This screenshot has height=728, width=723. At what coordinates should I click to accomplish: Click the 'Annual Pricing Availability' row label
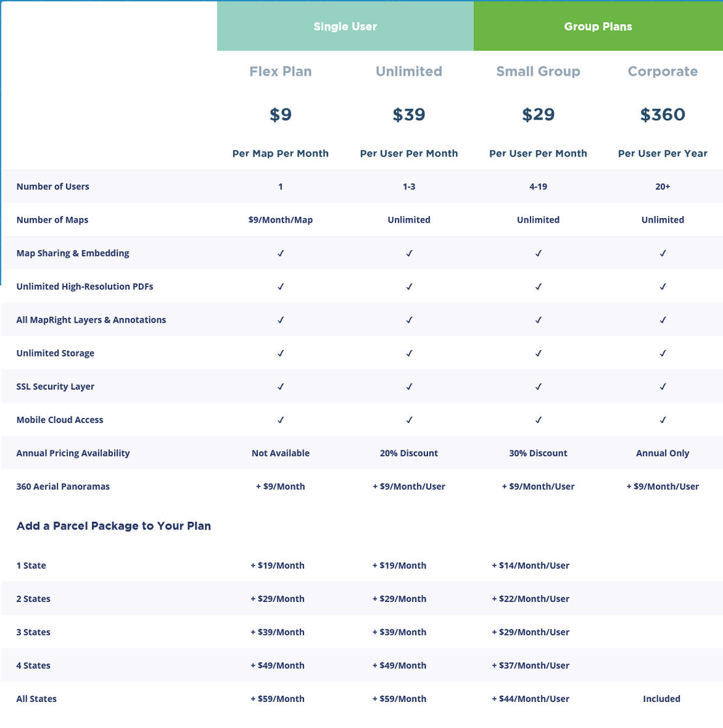[73, 453]
